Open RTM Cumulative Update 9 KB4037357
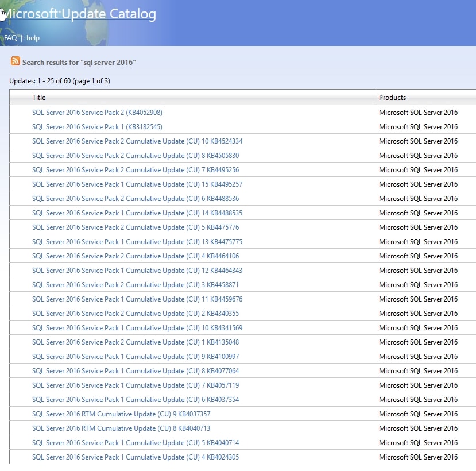Screen dimensions: 476x471 click(x=121, y=414)
